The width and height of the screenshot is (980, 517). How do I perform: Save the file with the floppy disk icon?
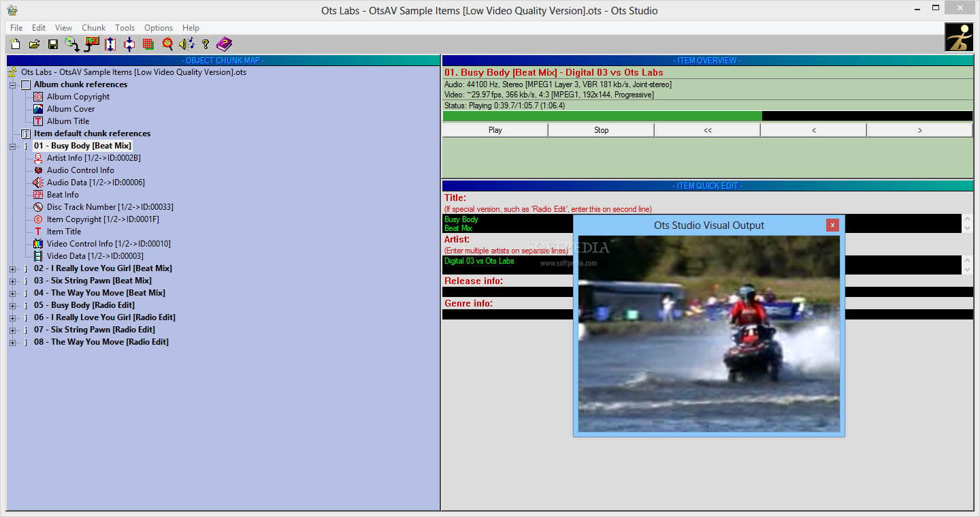[53, 44]
